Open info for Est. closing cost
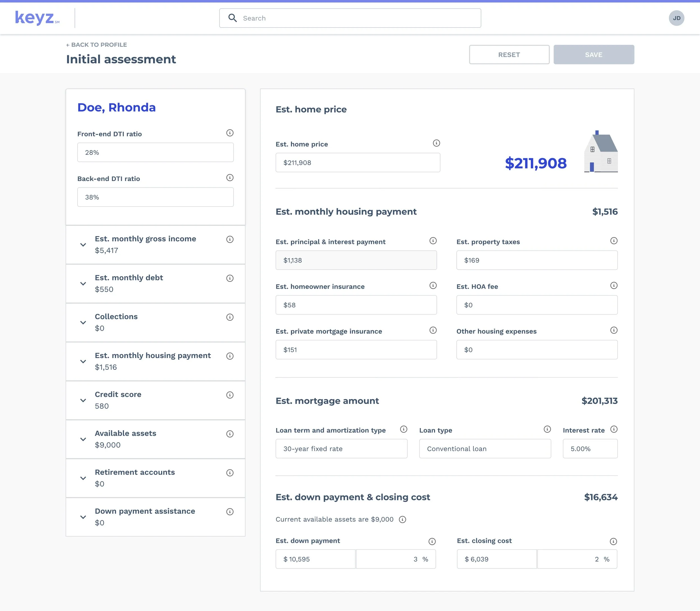Viewport: 700px width, 611px height. click(613, 542)
